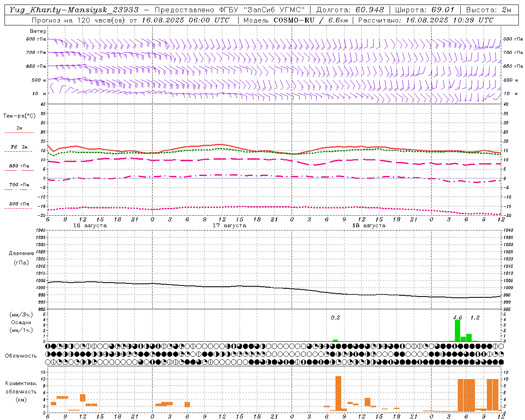Image resolution: width=525 pixels, height=420 pixels.
Task: Click the Широта: 69.01 value
Action: point(425,10)
